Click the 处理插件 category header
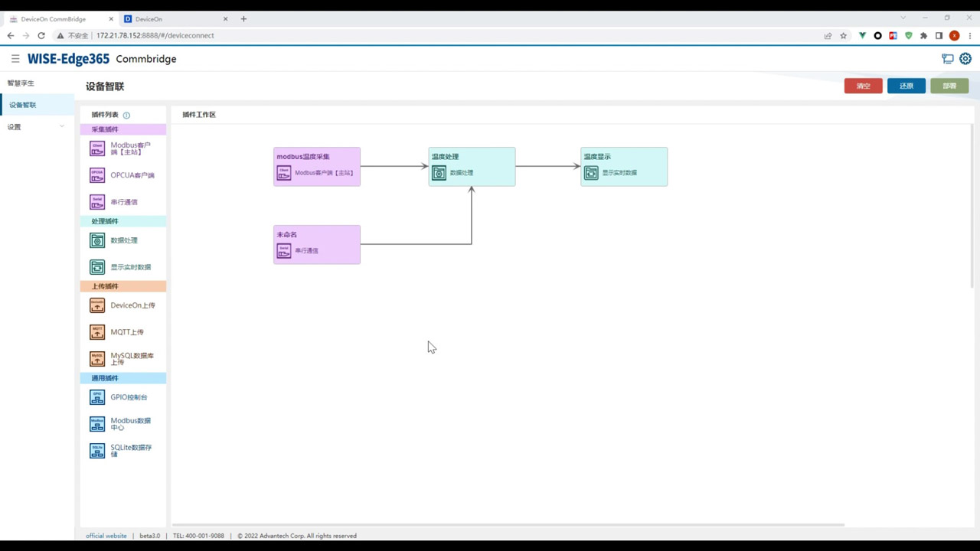 [x=123, y=221]
